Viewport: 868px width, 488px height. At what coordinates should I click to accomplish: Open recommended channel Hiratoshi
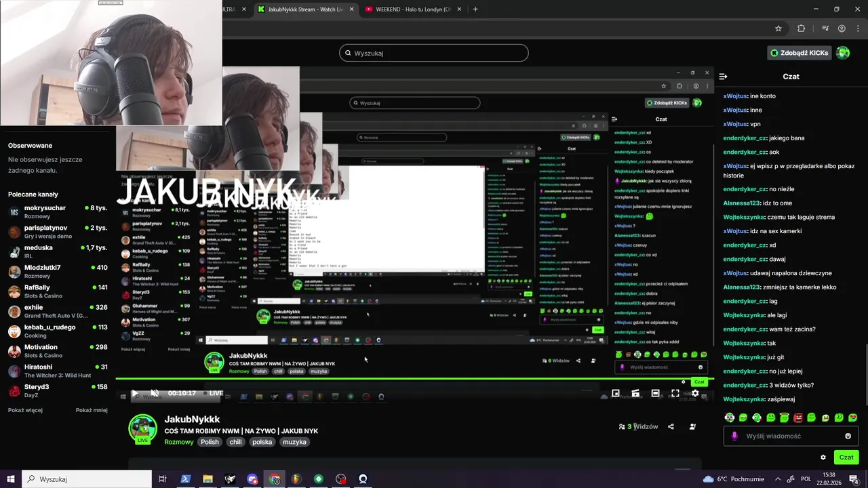[x=58, y=371]
